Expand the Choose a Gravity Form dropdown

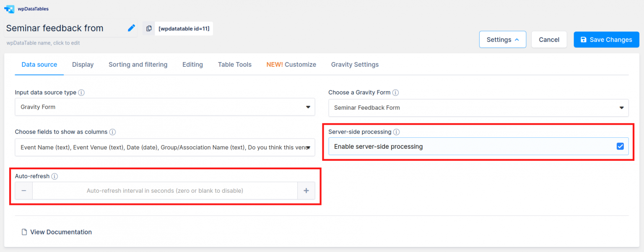coord(478,108)
